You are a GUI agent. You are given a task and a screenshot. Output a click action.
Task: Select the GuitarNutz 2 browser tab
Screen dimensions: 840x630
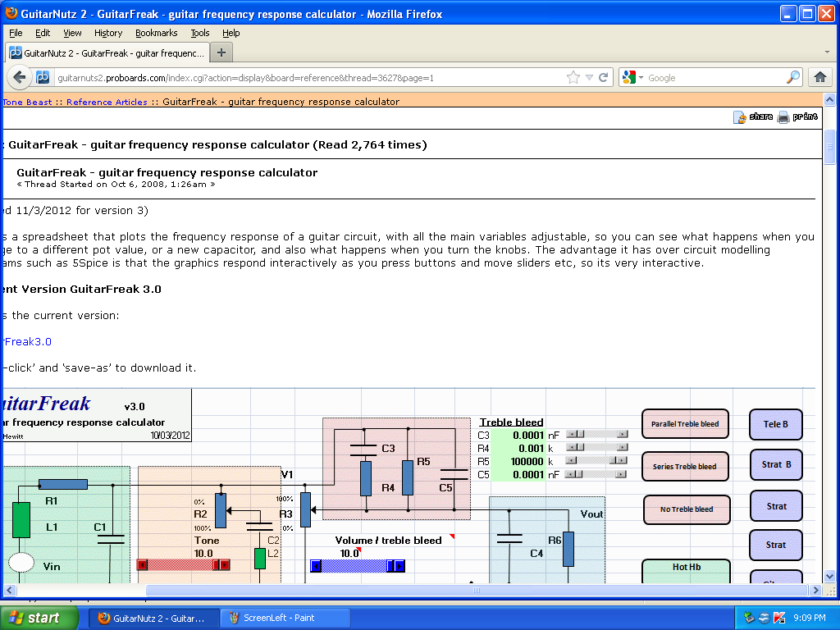pyautogui.click(x=107, y=53)
